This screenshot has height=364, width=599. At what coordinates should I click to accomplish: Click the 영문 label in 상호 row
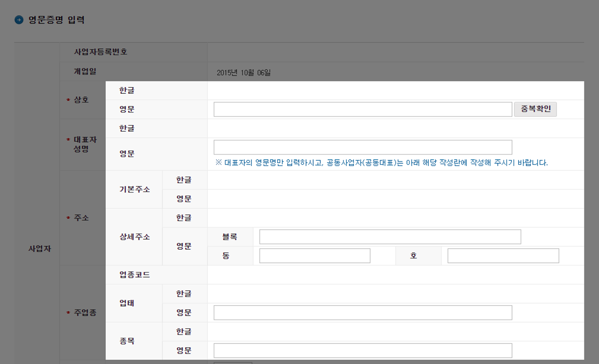click(x=127, y=109)
